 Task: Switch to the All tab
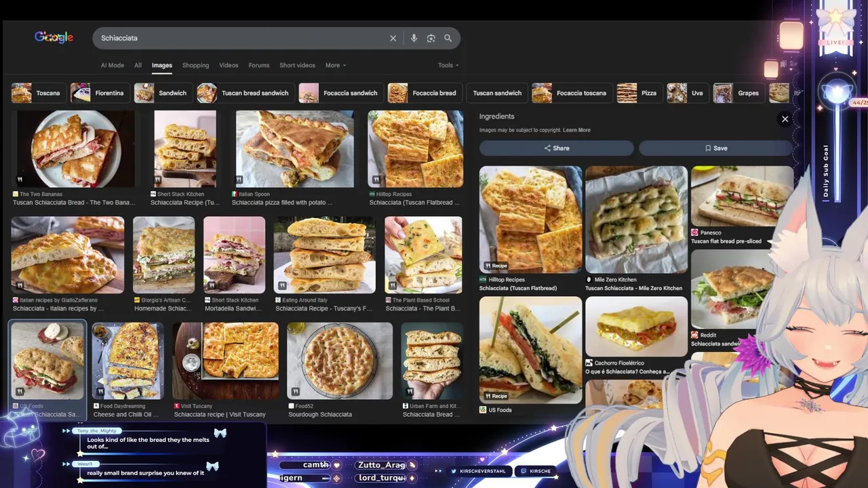click(x=138, y=65)
